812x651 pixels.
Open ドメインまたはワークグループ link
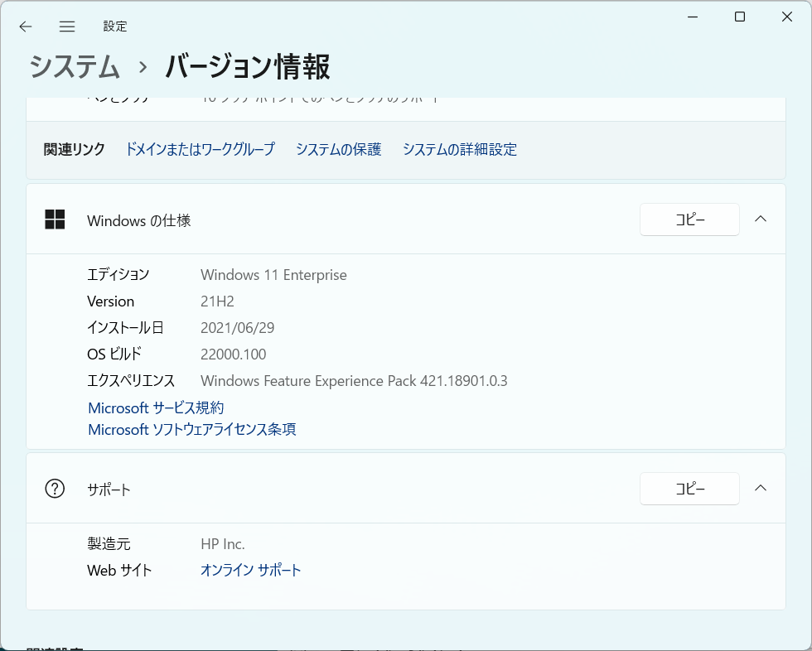pos(201,150)
